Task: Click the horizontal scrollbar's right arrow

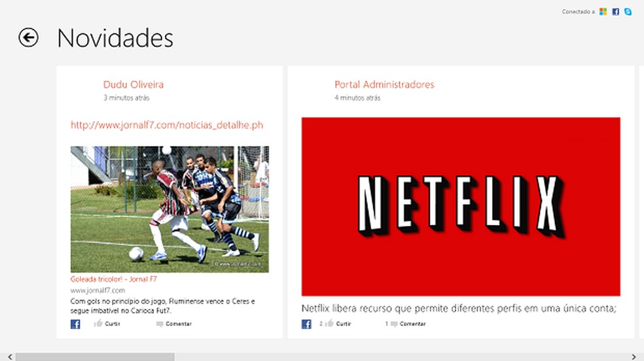Action: tap(634, 357)
